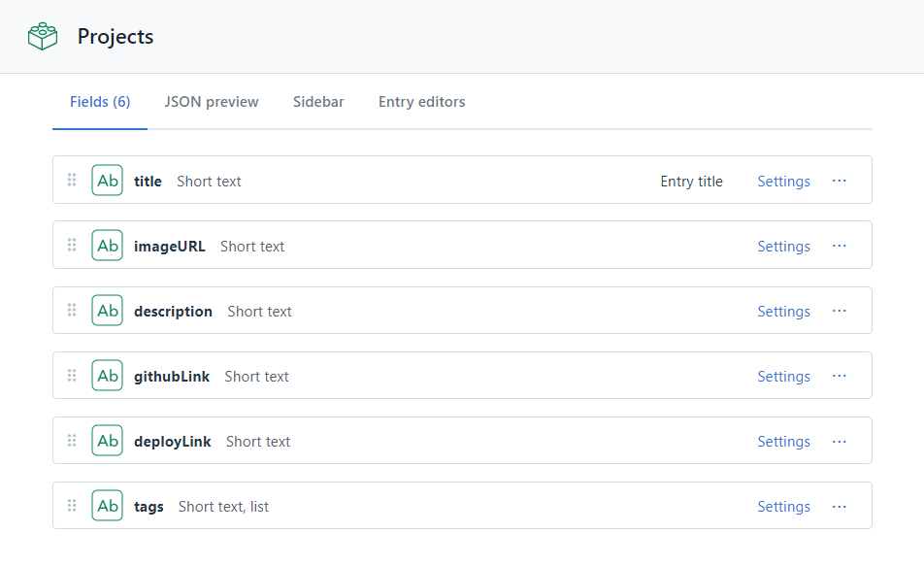924x566 pixels.
Task: Switch to the JSON preview tab
Action: [212, 102]
